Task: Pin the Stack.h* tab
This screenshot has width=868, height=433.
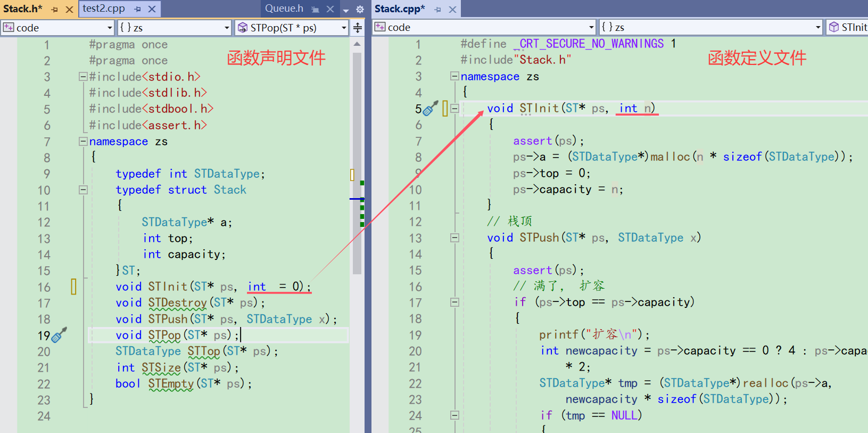Action: pyautogui.click(x=54, y=10)
